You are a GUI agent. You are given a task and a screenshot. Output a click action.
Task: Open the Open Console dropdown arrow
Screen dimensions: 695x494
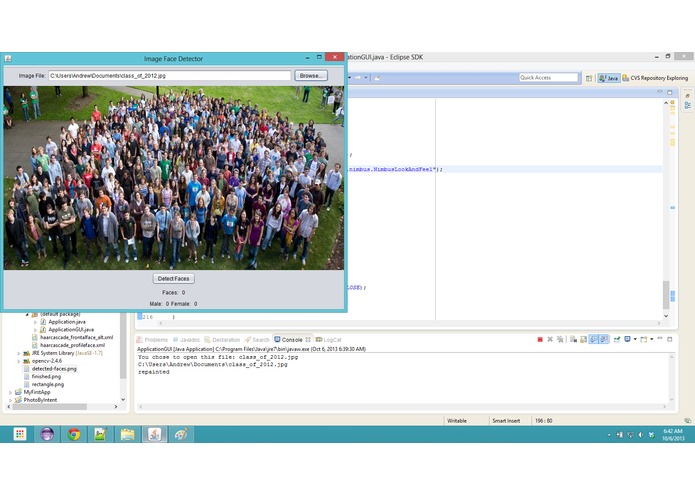(652, 339)
